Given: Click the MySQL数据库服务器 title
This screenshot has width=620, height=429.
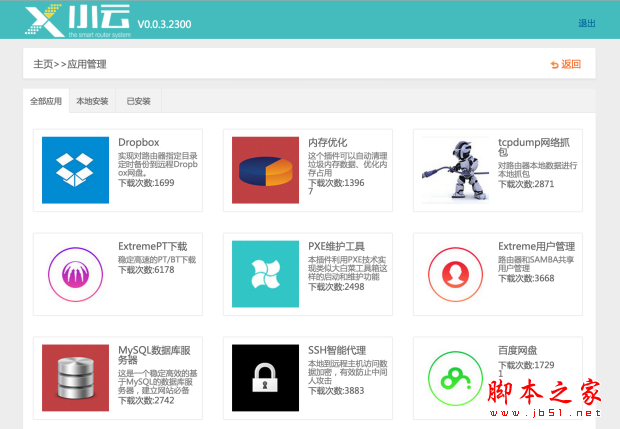Looking at the screenshot, I should point(155,355).
